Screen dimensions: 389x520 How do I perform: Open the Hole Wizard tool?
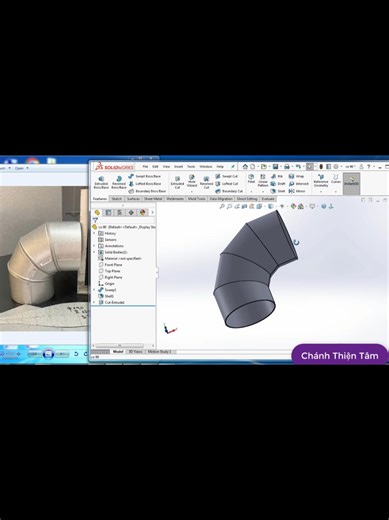pyautogui.click(x=192, y=181)
